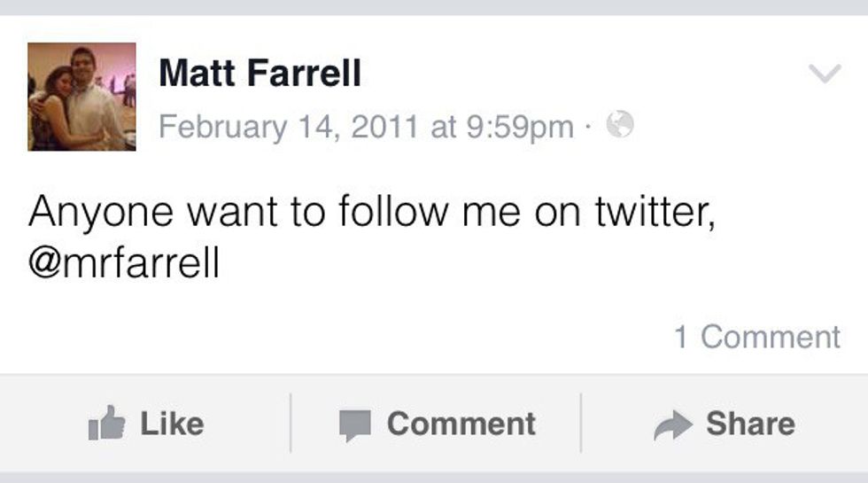Open the post options chevron menu

pyautogui.click(x=825, y=74)
